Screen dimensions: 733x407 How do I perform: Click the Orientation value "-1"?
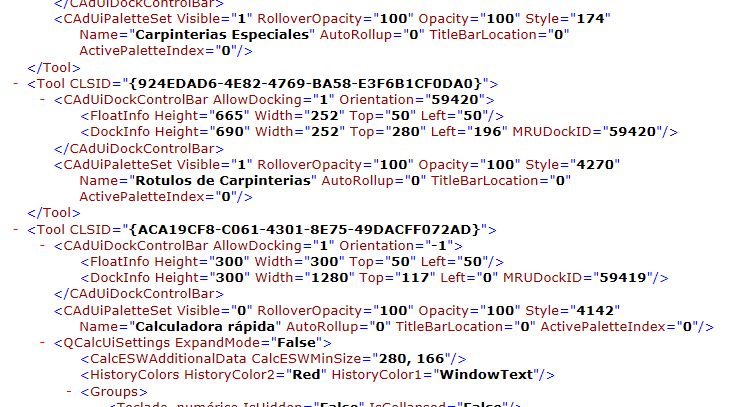(x=439, y=246)
